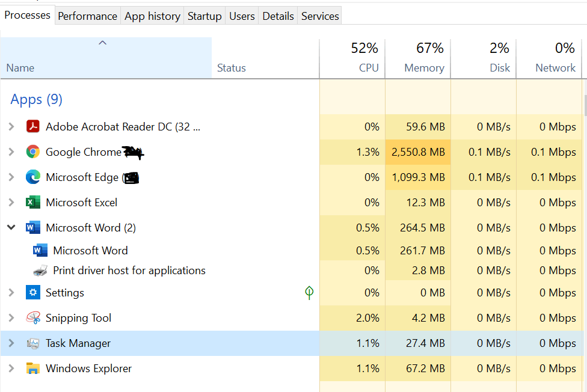Viewport: 587px width, 392px height.
Task: Expand the Windows Explorer row
Action: pos(11,369)
